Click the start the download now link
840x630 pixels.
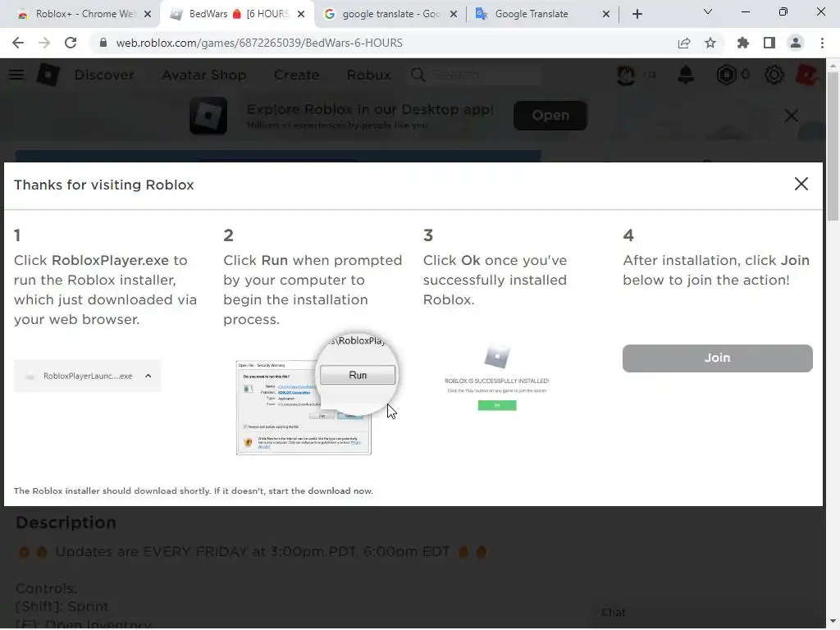[x=321, y=491]
